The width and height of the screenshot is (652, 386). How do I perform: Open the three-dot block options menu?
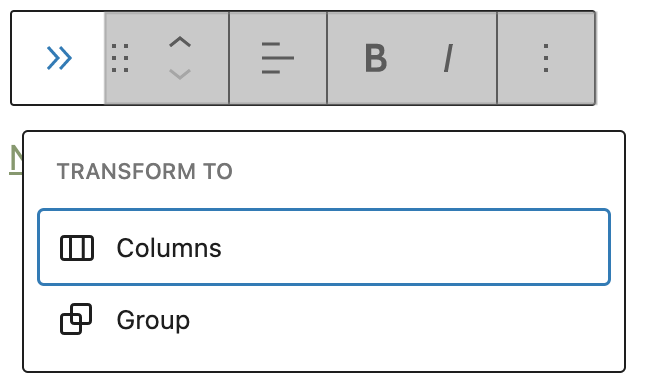[x=546, y=58]
